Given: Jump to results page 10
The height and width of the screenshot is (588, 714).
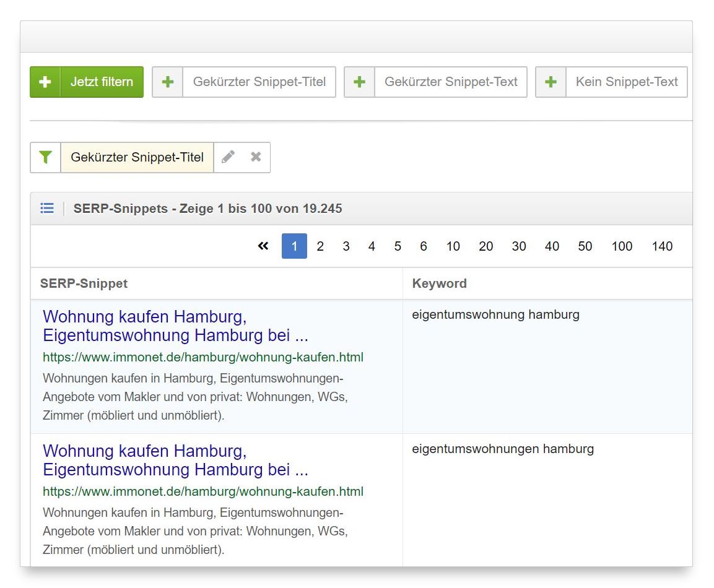Looking at the screenshot, I should tap(453, 246).
